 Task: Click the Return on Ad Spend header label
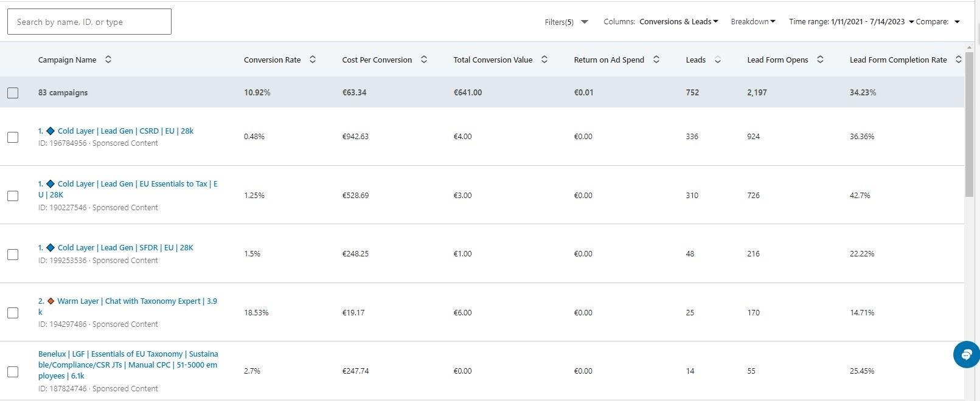(609, 60)
